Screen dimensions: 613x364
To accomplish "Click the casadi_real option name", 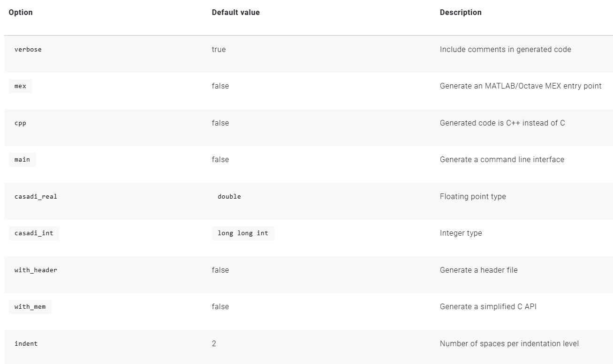I will click(36, 197).
